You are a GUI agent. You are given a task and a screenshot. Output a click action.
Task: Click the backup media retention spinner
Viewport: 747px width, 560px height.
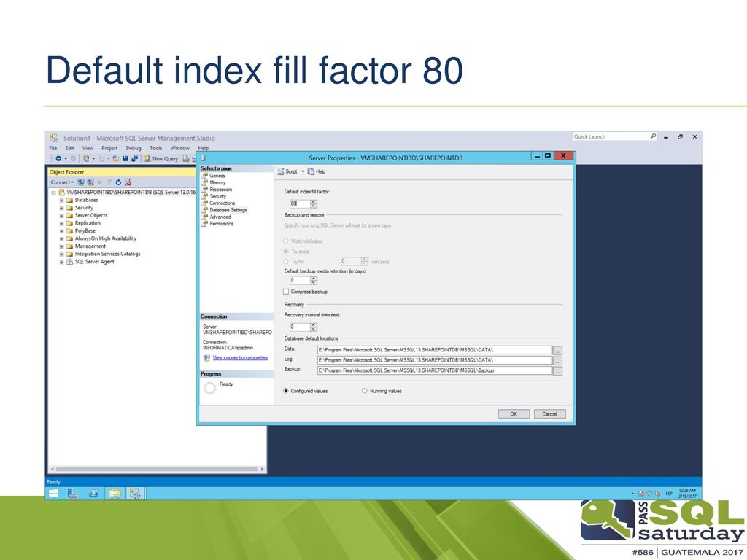click(314, 281)
